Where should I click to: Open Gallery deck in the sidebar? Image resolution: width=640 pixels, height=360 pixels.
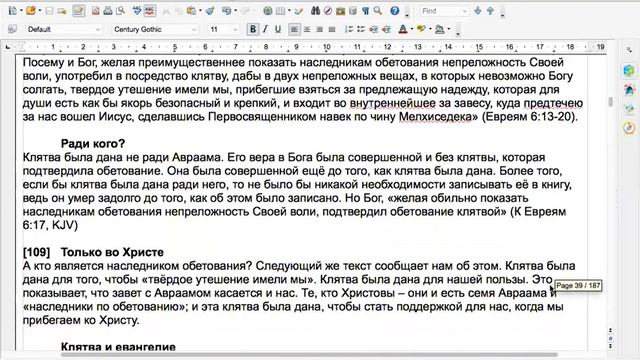click(x=629, y=109)
